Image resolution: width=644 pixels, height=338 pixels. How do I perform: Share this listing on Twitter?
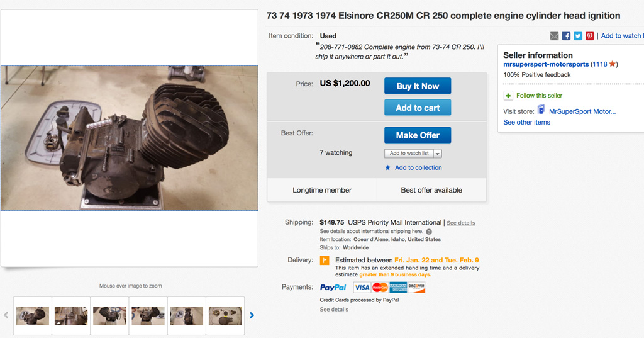pyautogui.click(x=578, y=36)
